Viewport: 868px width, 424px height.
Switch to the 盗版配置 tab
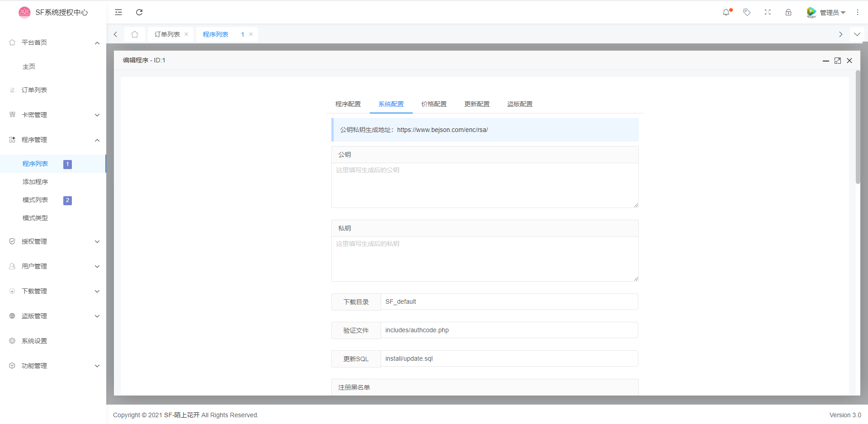tap(519, 104)
